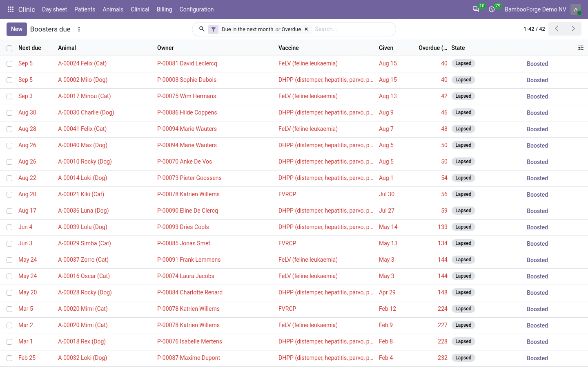The width and height of the screenshot is (588, 368).
Task: Select the A-00039 Lola (Dog) row checkbox
Action: coord(9,227)
